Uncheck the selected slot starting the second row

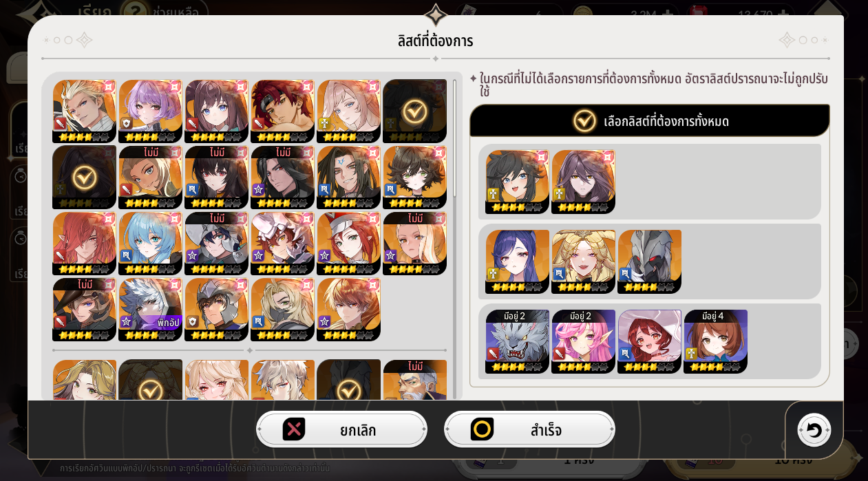pyautogui.click(x=84, y=177)
